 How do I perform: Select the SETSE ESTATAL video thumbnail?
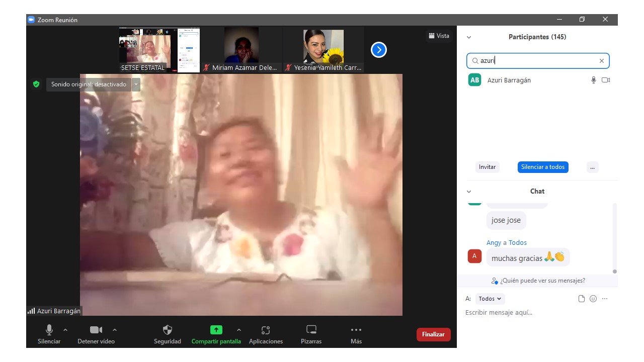tap(159, 50)
